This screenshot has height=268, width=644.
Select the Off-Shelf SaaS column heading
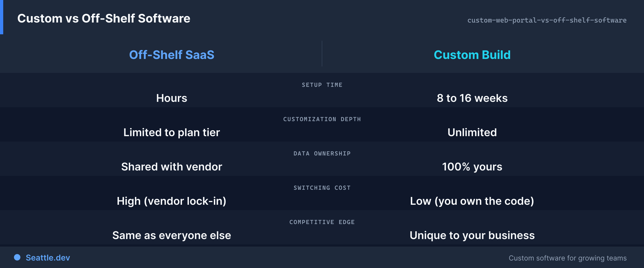(172, 55)
